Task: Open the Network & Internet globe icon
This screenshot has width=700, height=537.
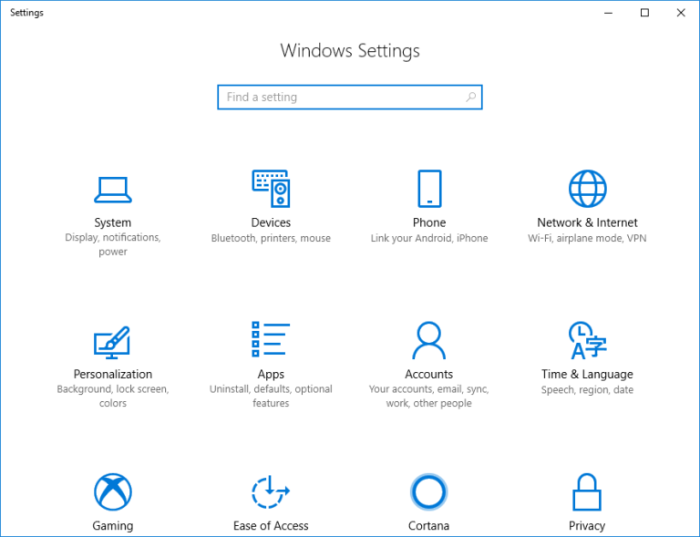Action: 588,188
